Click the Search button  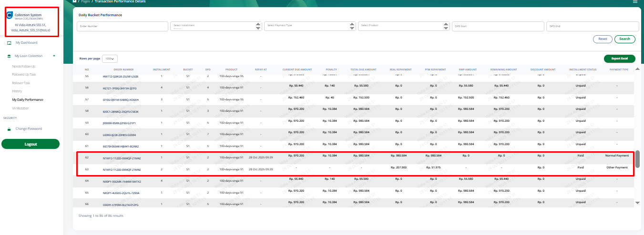click(x=624, y=39)
